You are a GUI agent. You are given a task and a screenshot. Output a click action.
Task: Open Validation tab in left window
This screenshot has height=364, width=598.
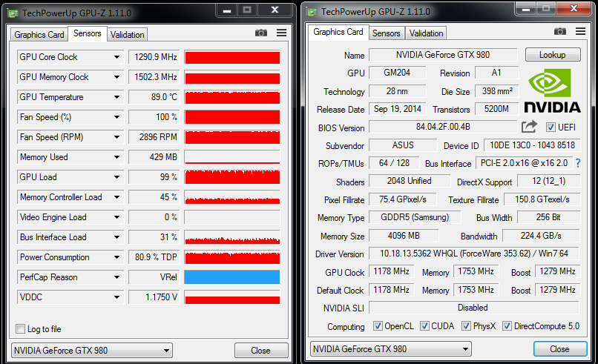(128, 35)
